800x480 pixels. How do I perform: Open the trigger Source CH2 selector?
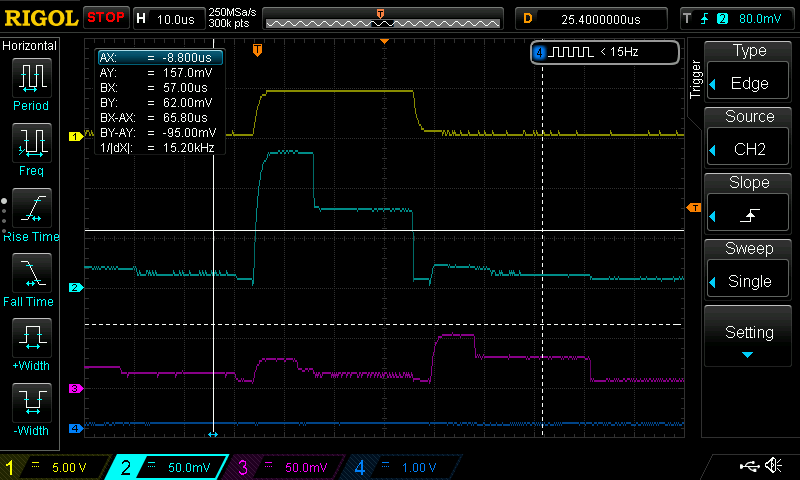tap(749, 136)
